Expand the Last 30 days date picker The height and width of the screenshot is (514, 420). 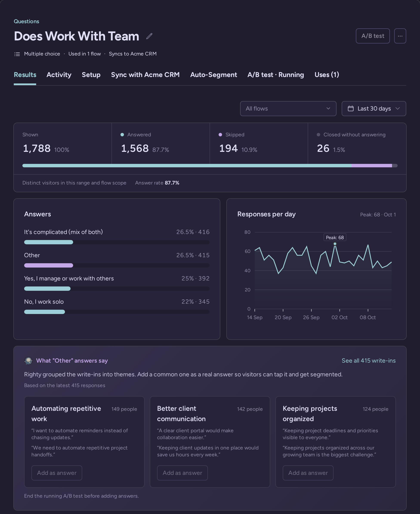374,109
